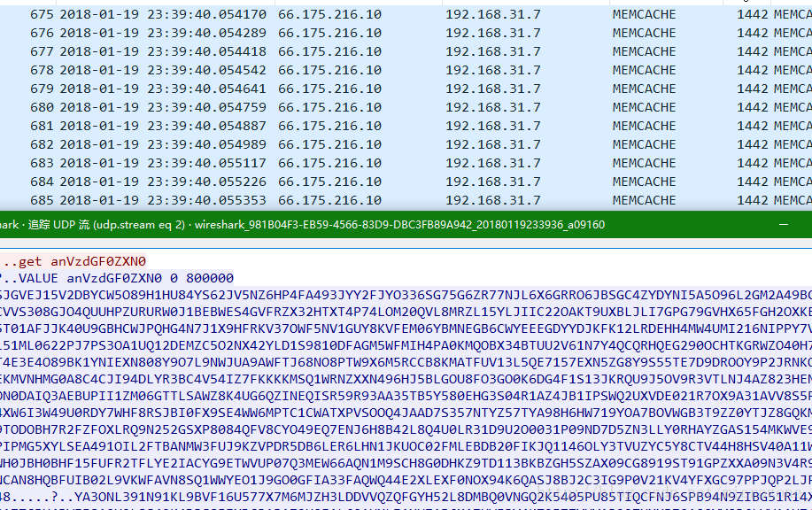Minimize the UDP stream follow window

point(784,225)
